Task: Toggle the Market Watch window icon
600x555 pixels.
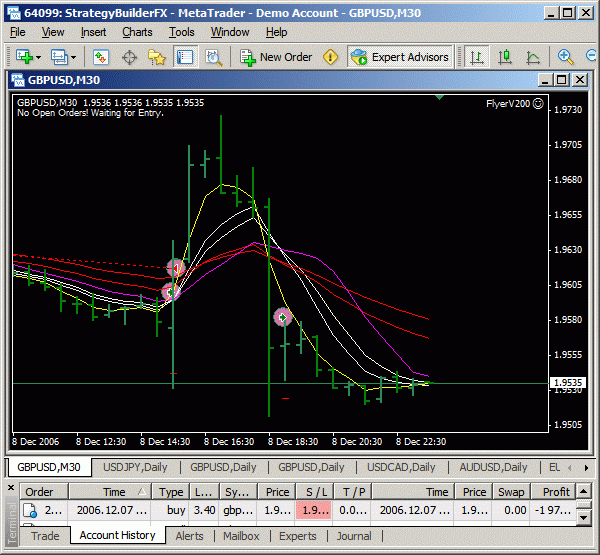Action: click(101, 57)
